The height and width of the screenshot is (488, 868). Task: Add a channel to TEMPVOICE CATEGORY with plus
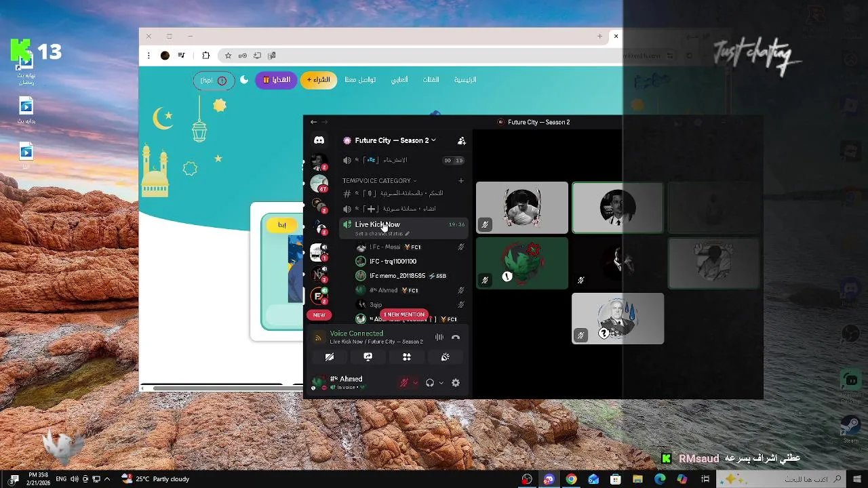(461, 180)
